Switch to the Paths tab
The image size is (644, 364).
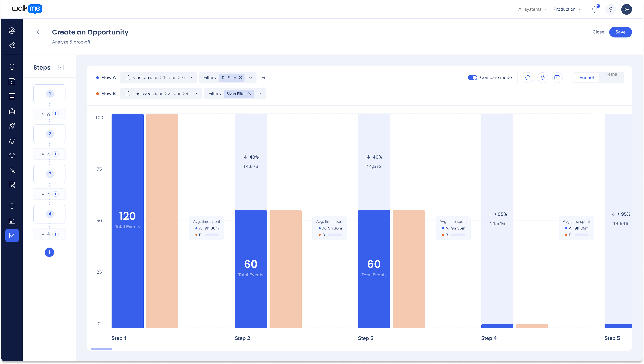[611, 74]
